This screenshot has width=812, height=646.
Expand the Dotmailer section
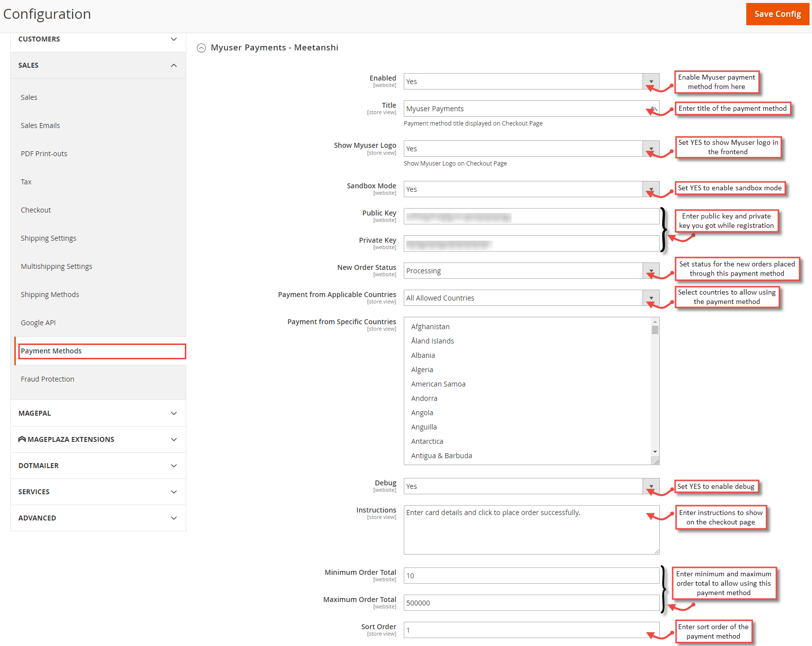pos(98,466)
